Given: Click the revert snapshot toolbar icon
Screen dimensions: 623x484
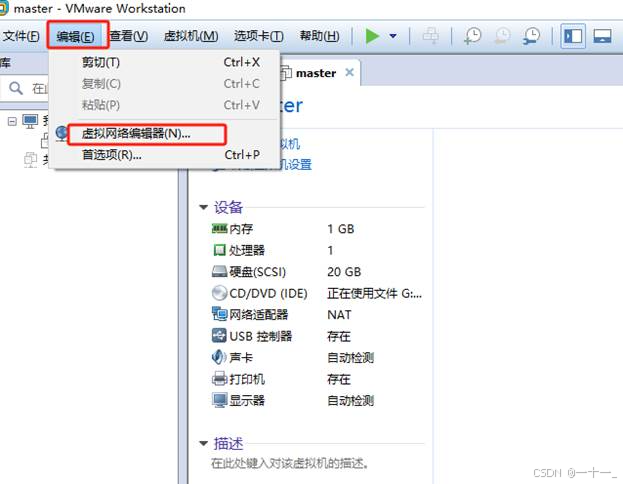Looking at the screenshot, I should (x=502, y=36).
